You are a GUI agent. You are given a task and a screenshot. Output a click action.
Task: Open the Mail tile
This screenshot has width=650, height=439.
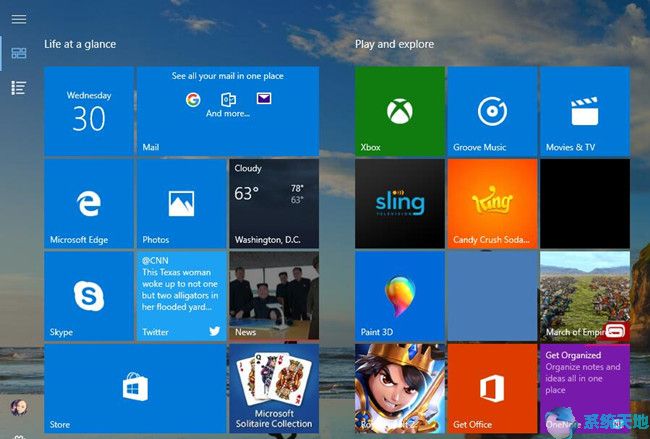click(228, 111)
